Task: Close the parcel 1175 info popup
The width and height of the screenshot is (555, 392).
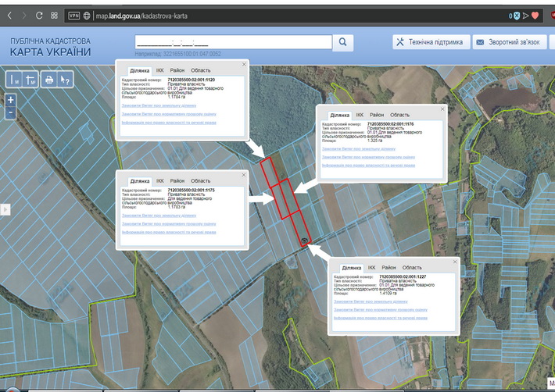Action: [x=244, y=175]
